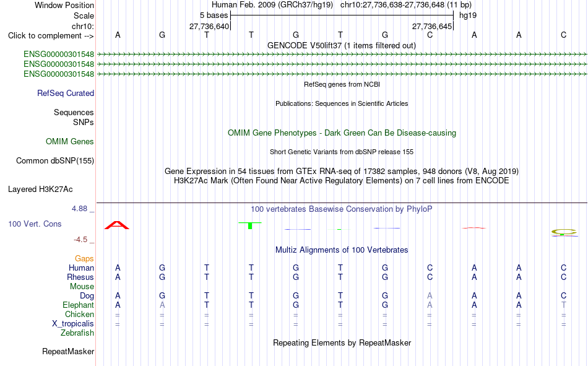Click the GTEx Gene Expression track title
This screenshot has height=366, width=588.
tap(342, 171)
